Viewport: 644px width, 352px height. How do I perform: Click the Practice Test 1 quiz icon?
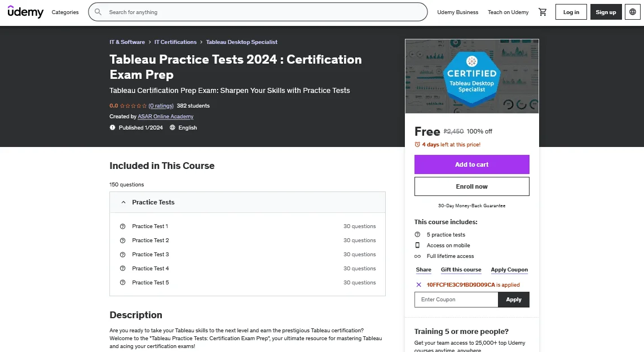click(x=122, y=226)
